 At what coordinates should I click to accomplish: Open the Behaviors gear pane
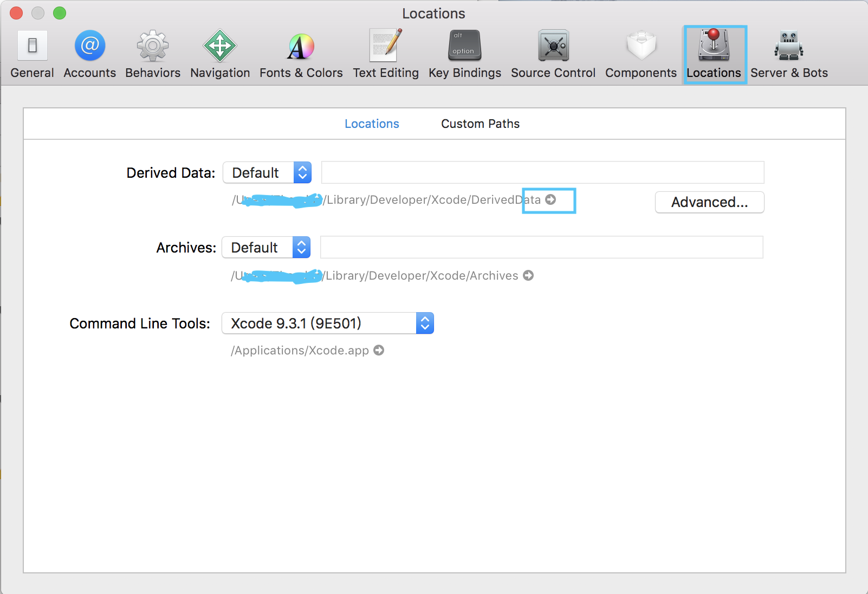[x=153, y=54]
